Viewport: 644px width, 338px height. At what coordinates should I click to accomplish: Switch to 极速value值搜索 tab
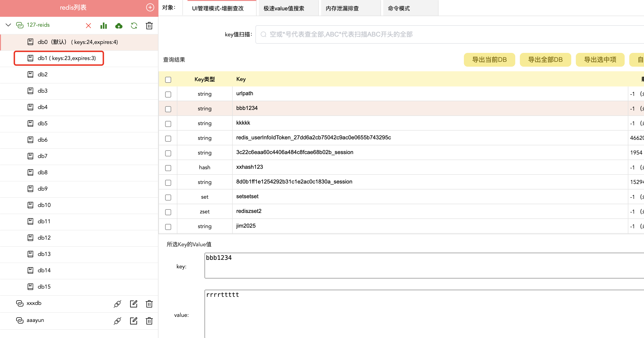pos(284,8)
